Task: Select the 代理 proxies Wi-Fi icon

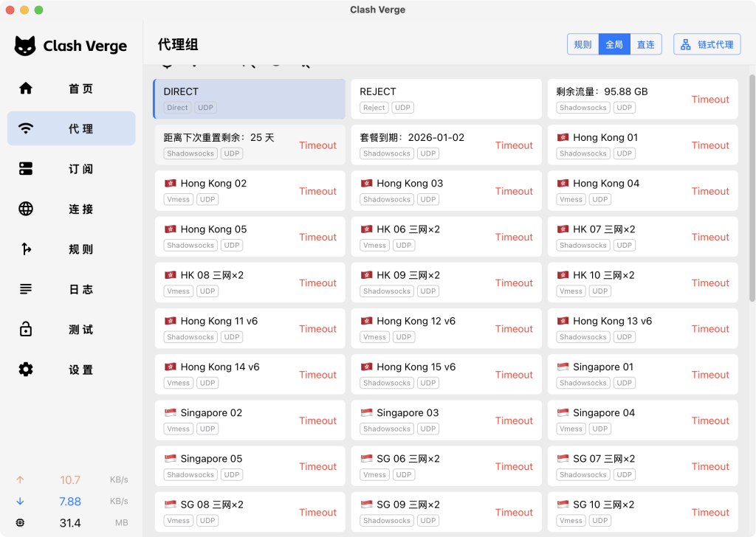Action: pyautogui.click(x=25, y=128)
